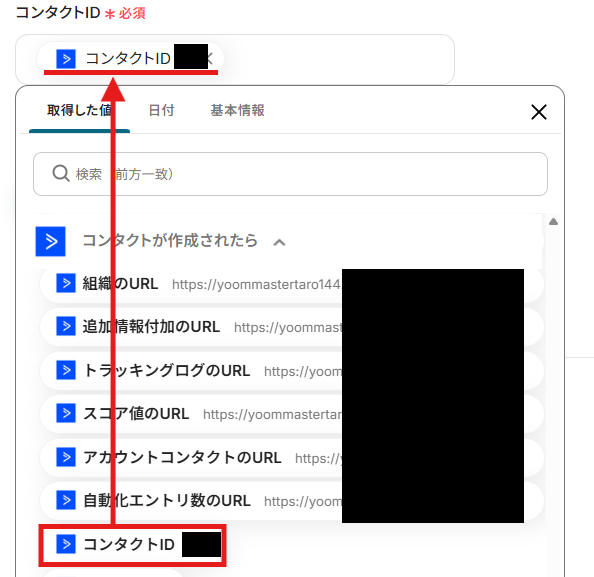Screen dimensions: 594x577
Task: Click the icon next to 組織のURL
Action: [x=66, y=283]
